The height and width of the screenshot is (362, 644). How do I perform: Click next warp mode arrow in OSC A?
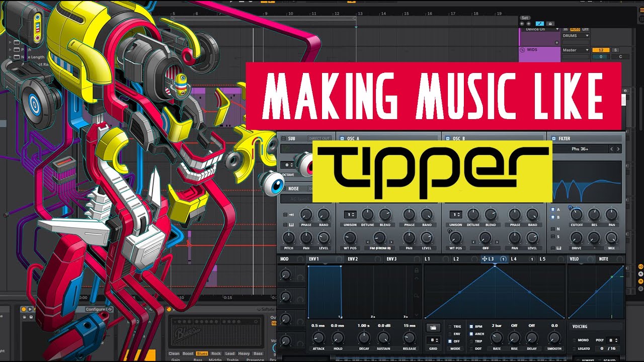tap(392, 242)
